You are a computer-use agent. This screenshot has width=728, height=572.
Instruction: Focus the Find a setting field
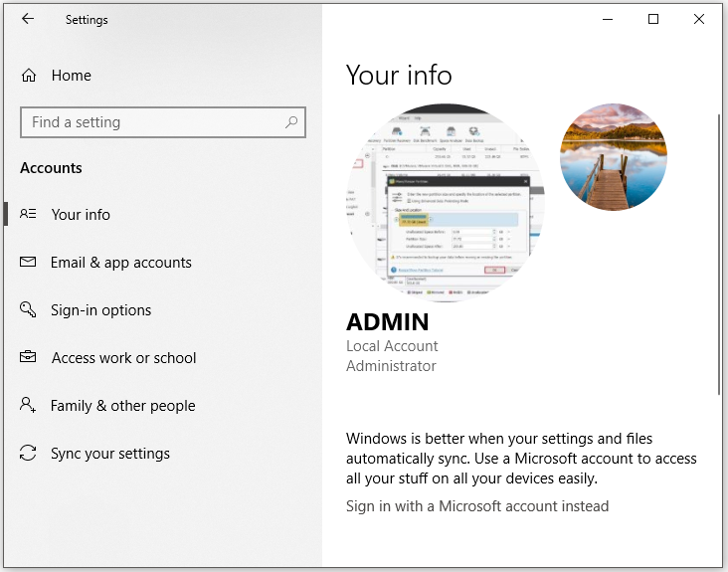point(163,122)
